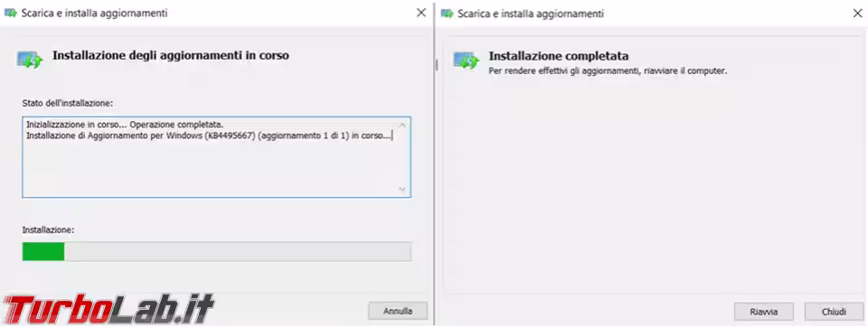Click the 'Inizializzazione in corso... Operazione completata.' line
Image resolution: width=868 pixels, height=327 pixels.
click(x=125, y=125)
